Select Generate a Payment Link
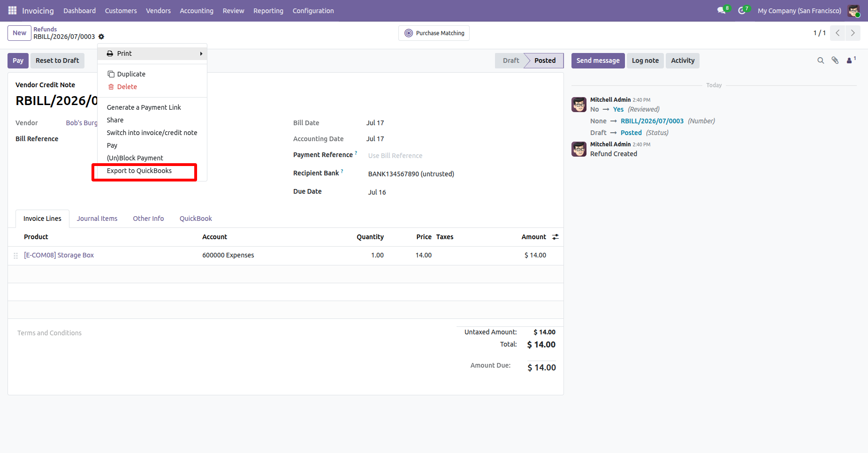The width and height of the screenshot is (868, 453). (152, 107)
